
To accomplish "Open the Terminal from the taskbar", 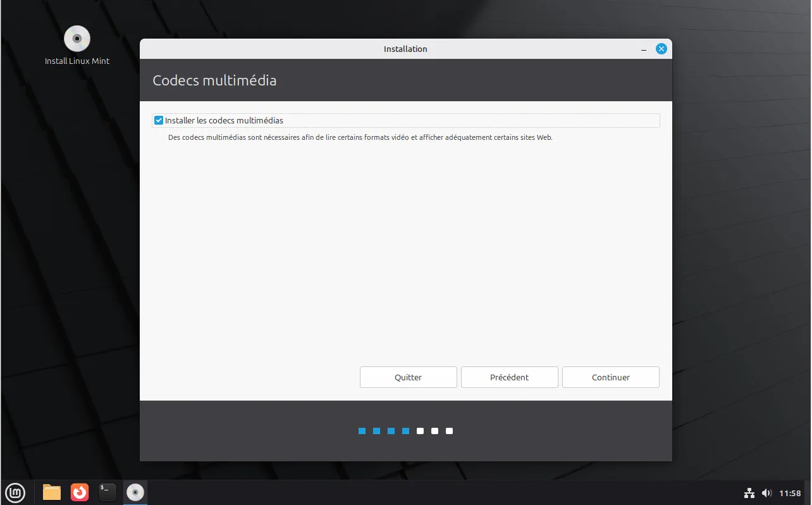I will 108,492.
